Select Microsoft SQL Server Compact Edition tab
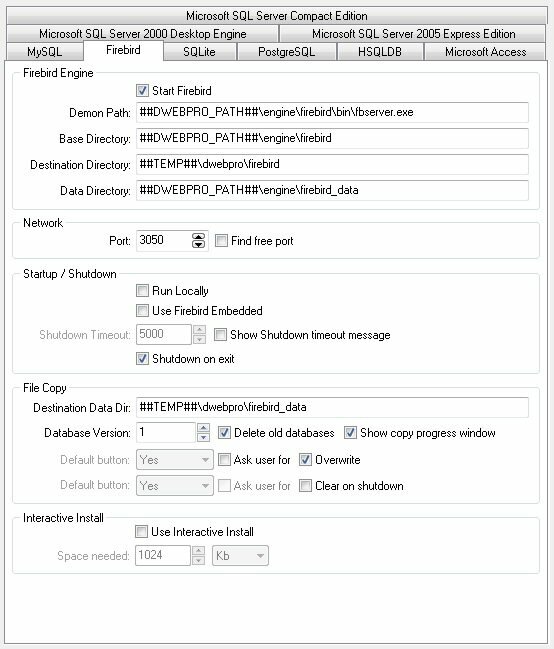The image size is (554, 649). click(277, 16)
